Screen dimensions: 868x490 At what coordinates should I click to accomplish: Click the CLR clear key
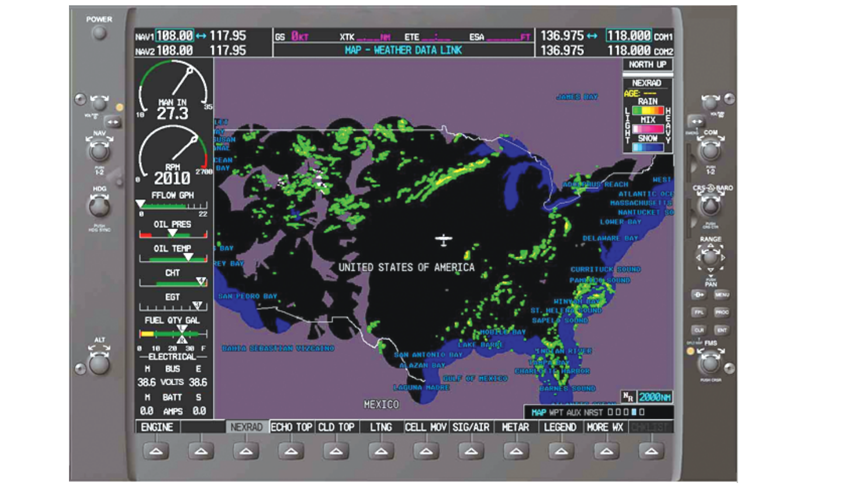point(698,330)
